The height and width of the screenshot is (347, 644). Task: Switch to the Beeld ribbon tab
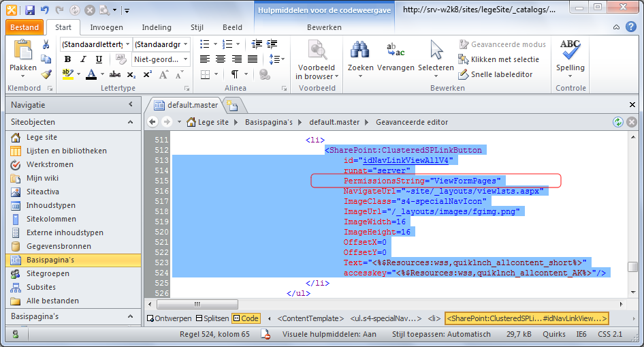click(x=232, y=27)
